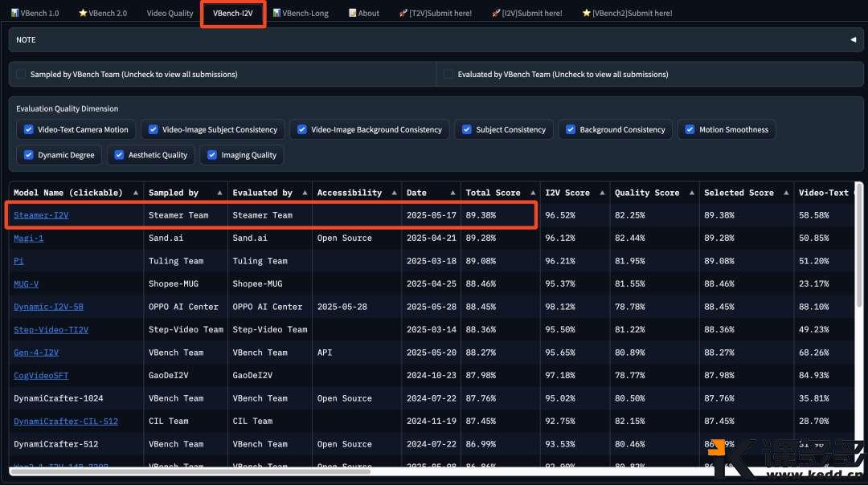The height and width of the screenshot is (485, 868).
Task: Open the VBench-Long tab
Action: (301, 14)
